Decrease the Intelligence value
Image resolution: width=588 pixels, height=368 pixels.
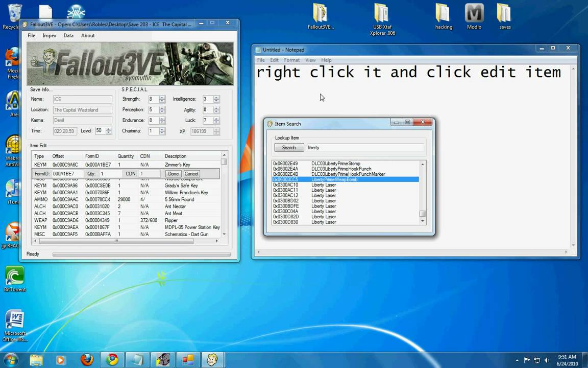[216, 101]
